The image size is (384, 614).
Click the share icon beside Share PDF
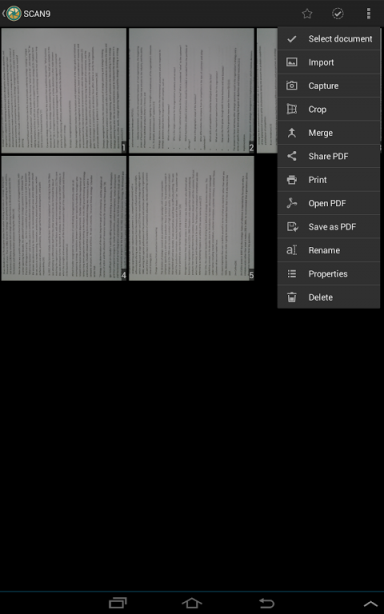tap(292, 156)
